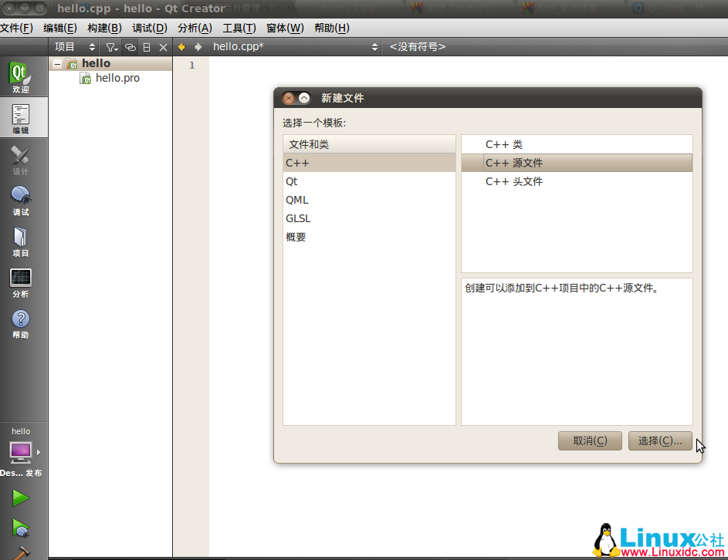Toggle synchronize with editor
The height and width of the screenshot is (560, 728).
tap(130, 46)
